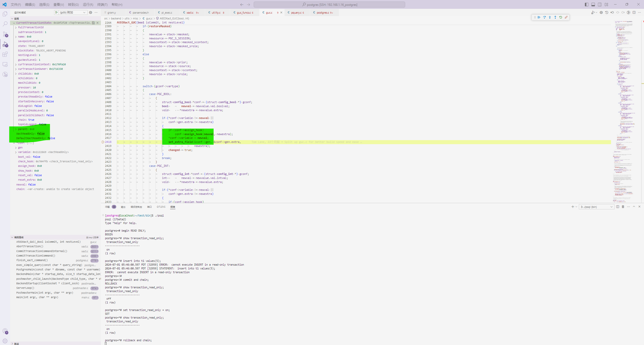Click the code minimap on right side
644x345 pixels.
pos(627,111)
